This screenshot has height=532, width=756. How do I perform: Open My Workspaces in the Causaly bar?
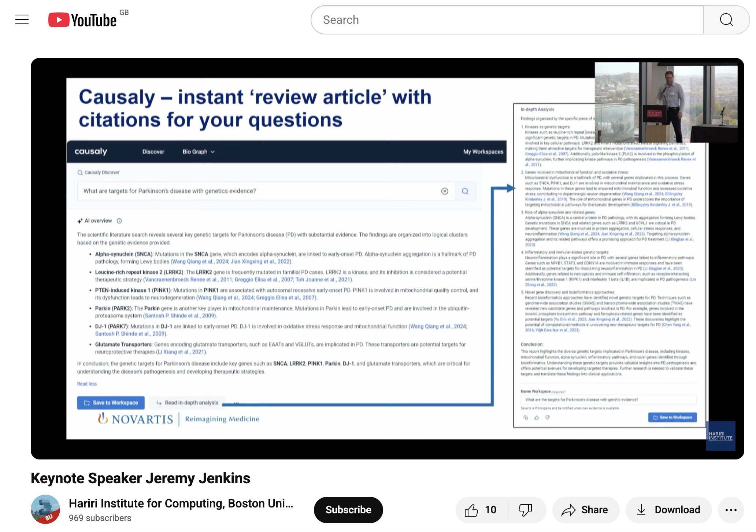483,152
